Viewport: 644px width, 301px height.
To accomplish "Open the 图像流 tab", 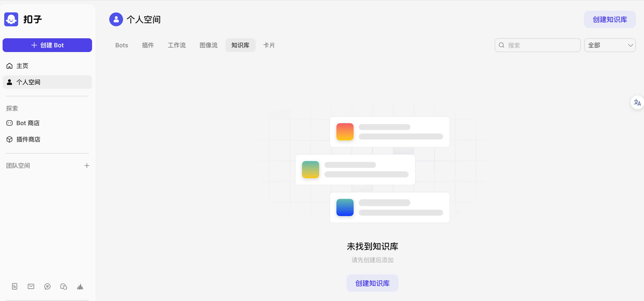I will point(208,45).
